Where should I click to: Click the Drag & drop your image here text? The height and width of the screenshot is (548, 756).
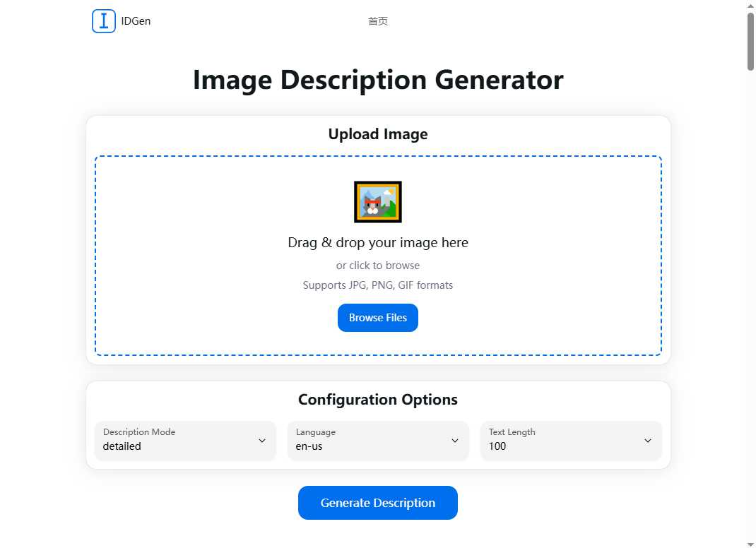377,242
